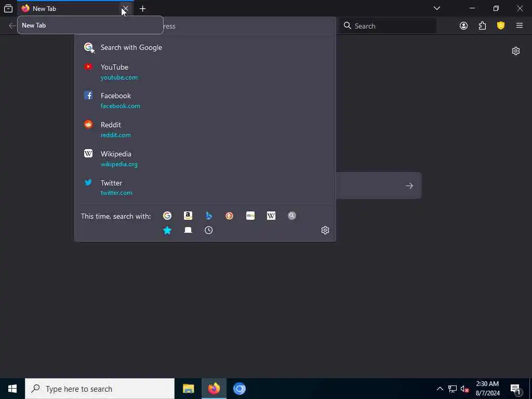Open Extensions puzzle icon

click(x=482, y=26)
